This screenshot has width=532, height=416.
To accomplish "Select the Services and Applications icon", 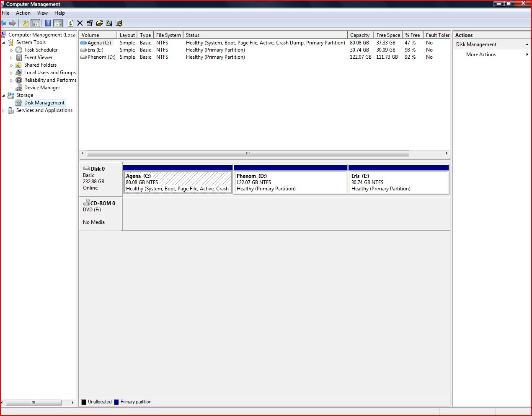I will [x=11, y=110].
